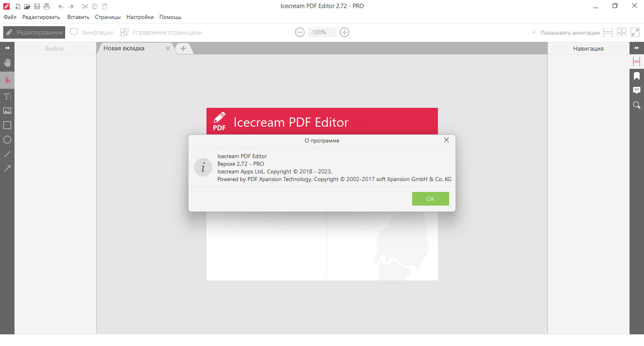The image size is (644, 346).
Task: Click the Icecream Apps Ltd. copyright line
Action: click(x=275, y=171)
